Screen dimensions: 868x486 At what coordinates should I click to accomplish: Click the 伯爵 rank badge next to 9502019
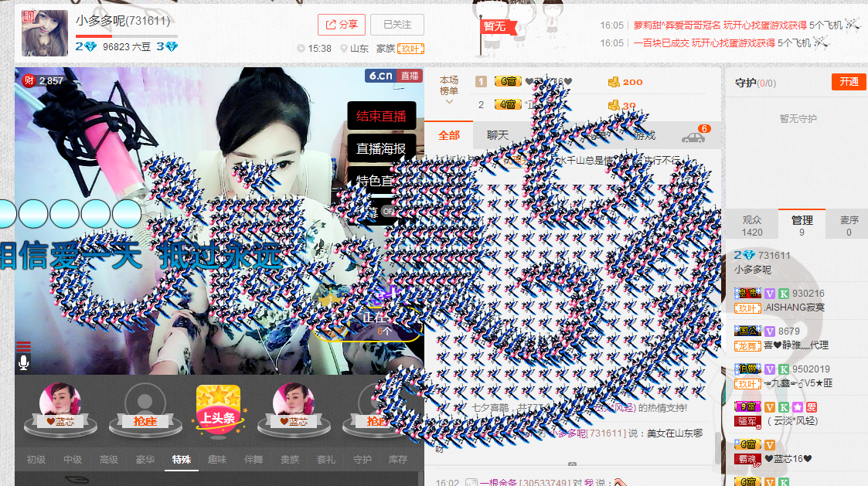[748, 369]
